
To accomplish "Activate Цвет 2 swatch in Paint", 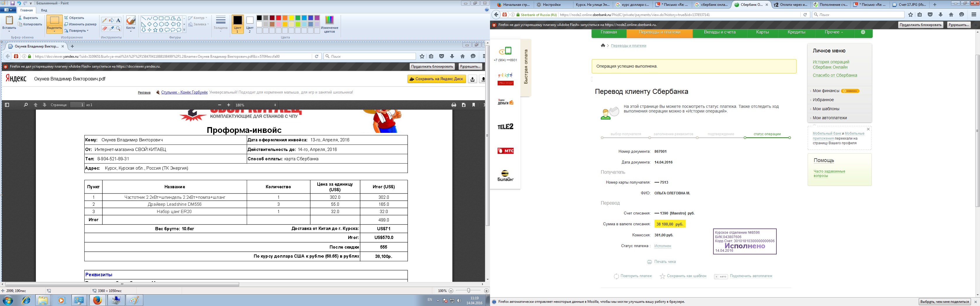I will 250,24.
